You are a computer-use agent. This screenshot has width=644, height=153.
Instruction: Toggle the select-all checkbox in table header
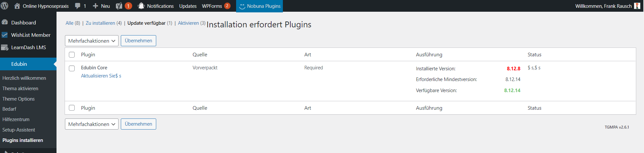tap(72, 55)
